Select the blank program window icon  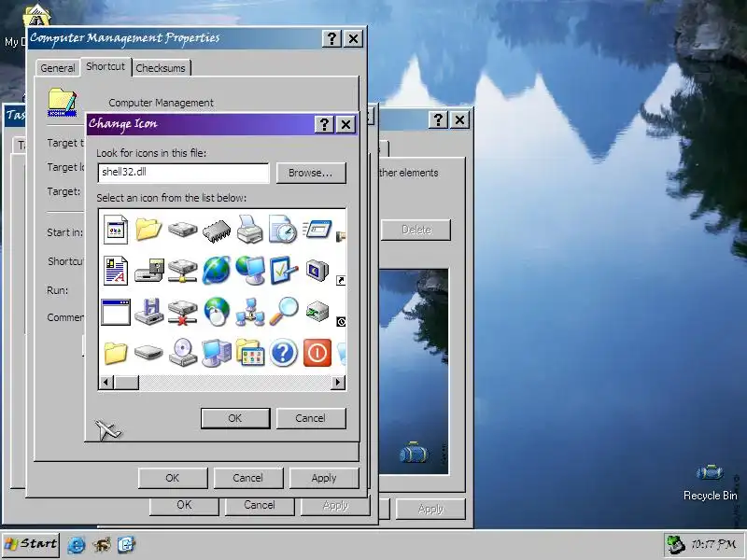pos(116,313)
